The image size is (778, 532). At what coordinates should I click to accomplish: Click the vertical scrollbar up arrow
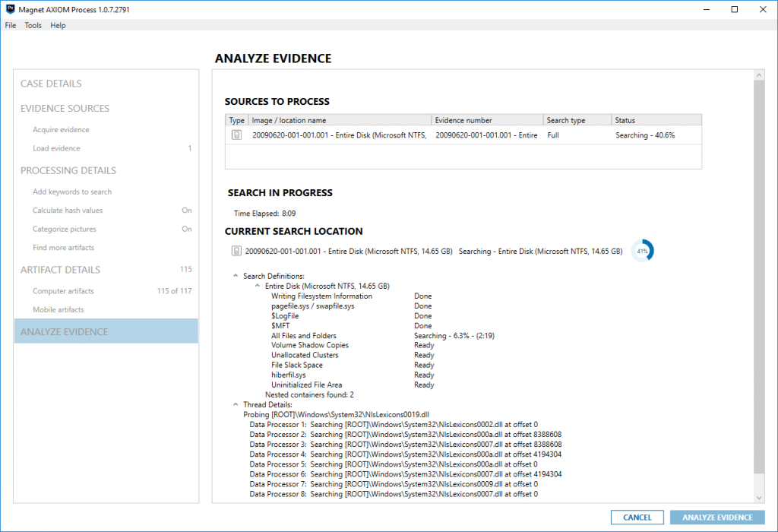pyautogui.click(x=759, y=75)
